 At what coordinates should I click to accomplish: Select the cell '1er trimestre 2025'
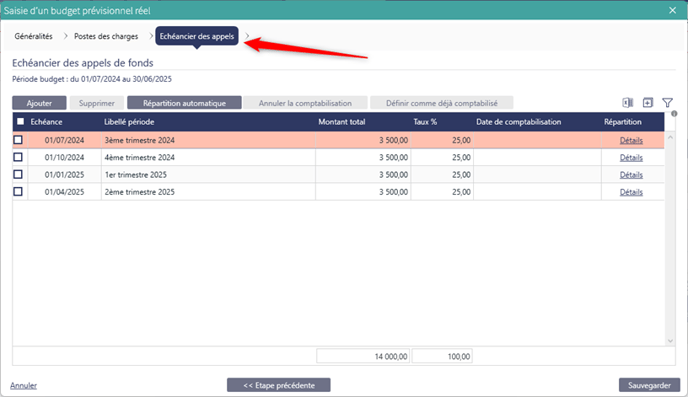pyautogui.click(x=208, y=175)
